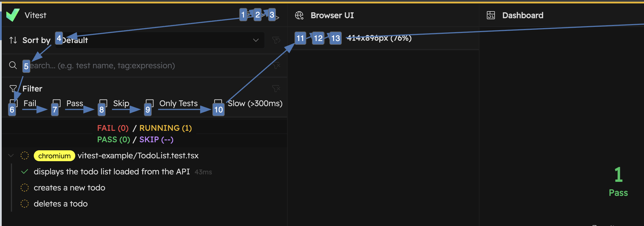The image size is (644, 226).
Task: Click the magnifier icon beside the search field
Action: pyautogui.click(x=13, y=65)
